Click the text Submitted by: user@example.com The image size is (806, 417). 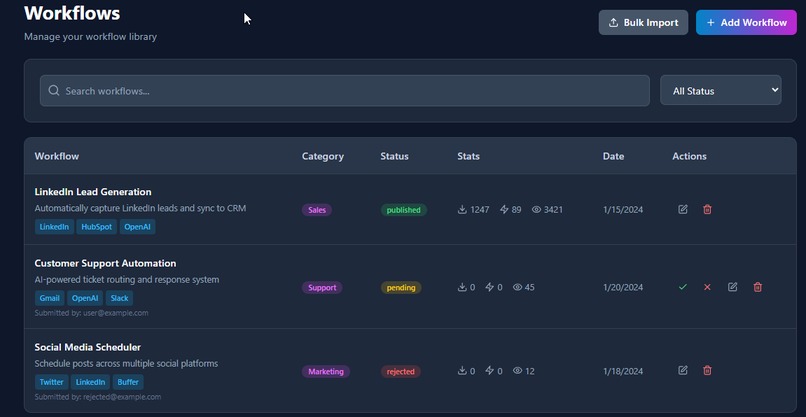[91, 313]
